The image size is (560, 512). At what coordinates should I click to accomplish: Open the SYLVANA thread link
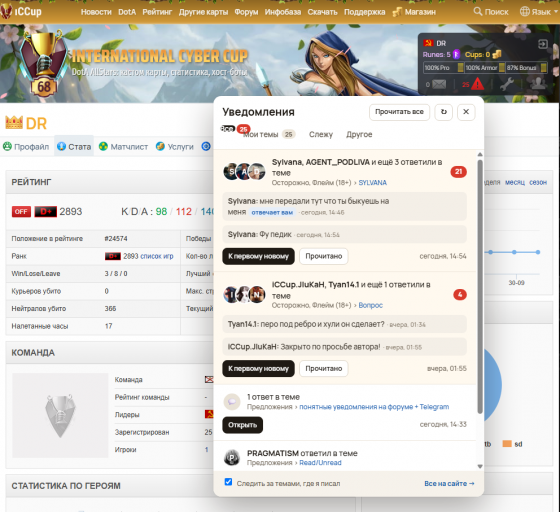tap(372, 183)
